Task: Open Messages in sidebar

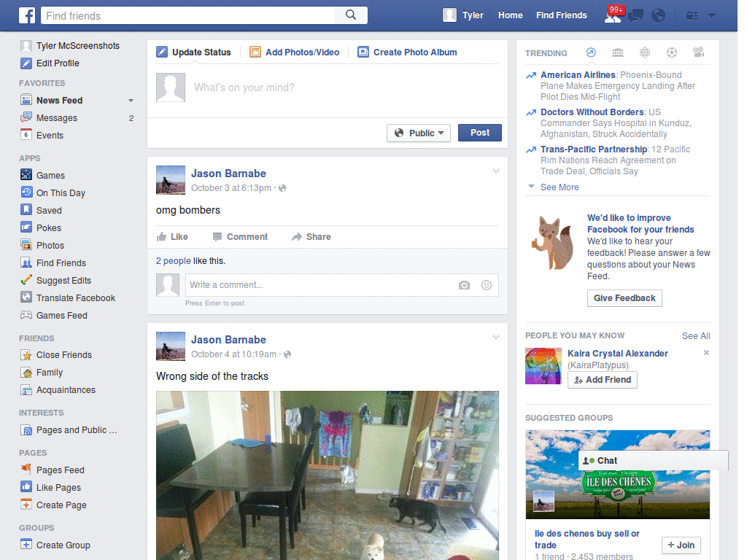Action: [x=49, y=118]
